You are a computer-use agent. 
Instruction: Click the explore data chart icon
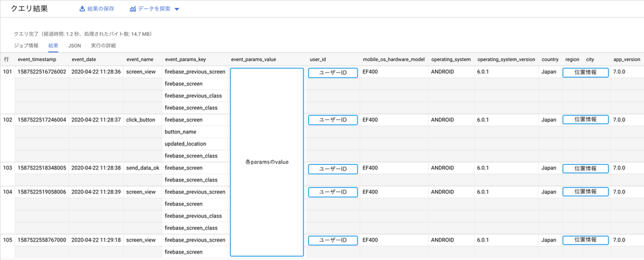(x=133, y=9)
